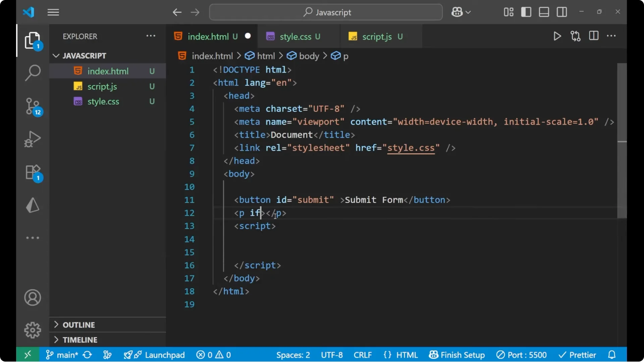Open the Extensions view
The width and height of the screenshot is (644, 362).
tap(33, 172)
